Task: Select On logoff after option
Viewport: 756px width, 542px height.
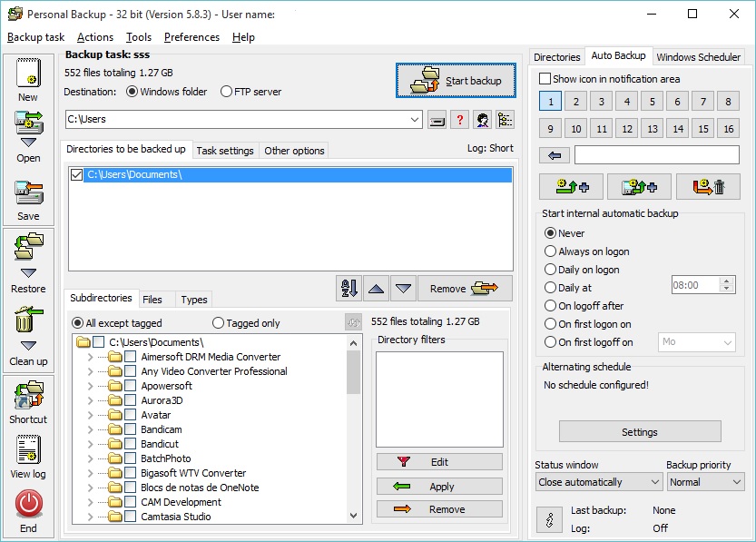Action: pos(584,306)
